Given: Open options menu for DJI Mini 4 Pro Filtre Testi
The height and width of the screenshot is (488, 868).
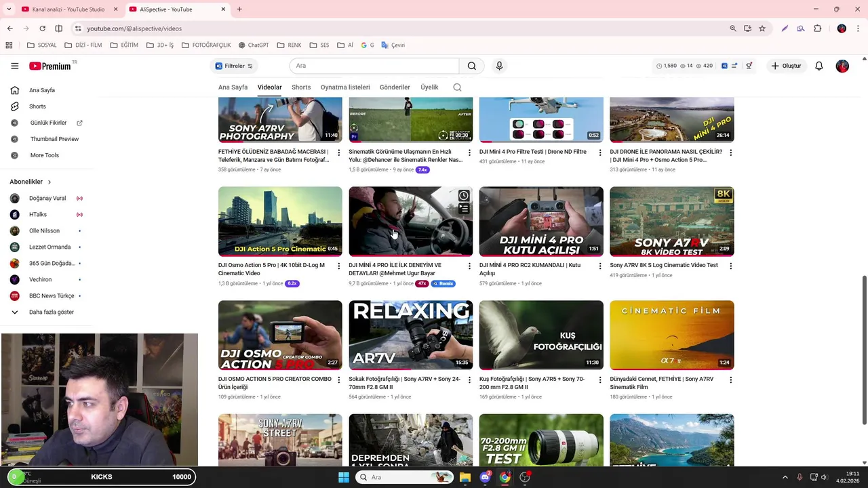Looking at the screenshot, I should click(600, 152).
